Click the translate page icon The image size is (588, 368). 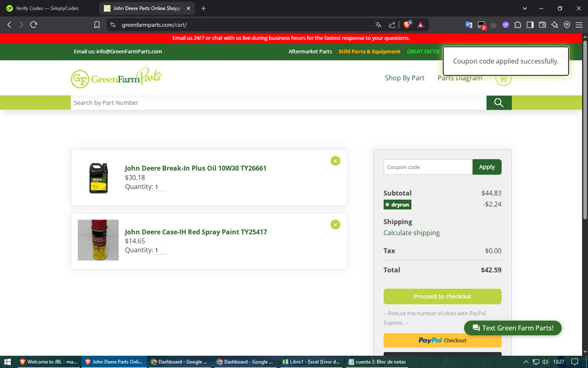coord(378,25)
